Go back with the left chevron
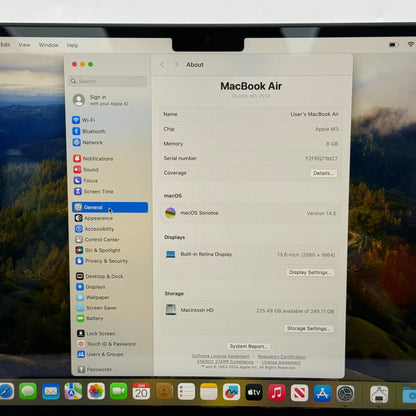The width and height of the screenshot is (416, 416). [x=162, y=65]
